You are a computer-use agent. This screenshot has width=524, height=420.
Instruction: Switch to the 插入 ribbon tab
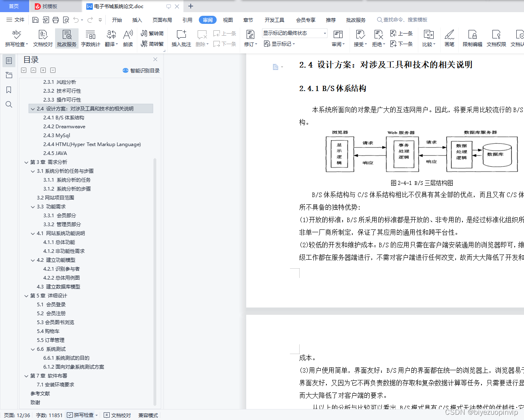137,19
